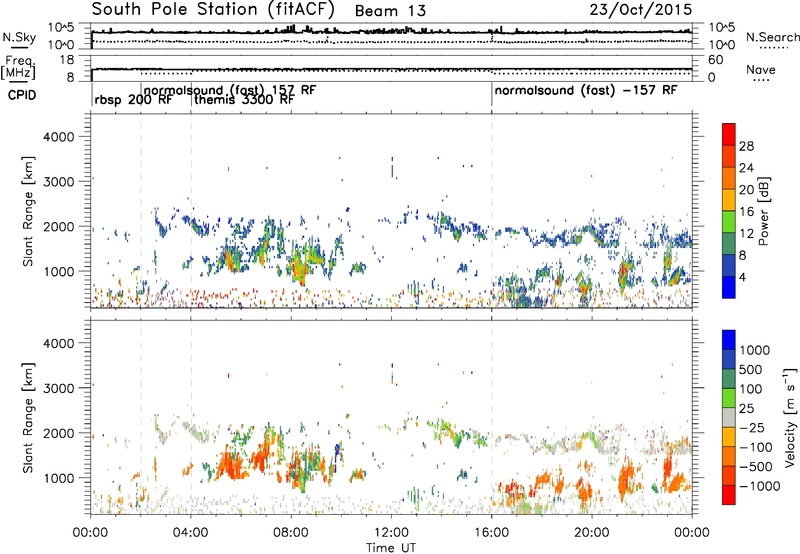Click the '04:00' time axis tick

(190, 533)
